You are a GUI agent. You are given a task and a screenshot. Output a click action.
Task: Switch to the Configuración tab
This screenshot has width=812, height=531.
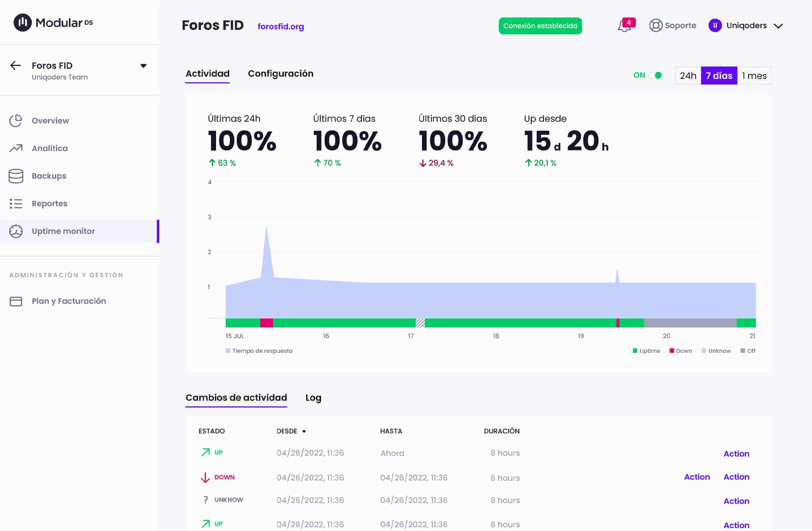(x=280, y=74)
